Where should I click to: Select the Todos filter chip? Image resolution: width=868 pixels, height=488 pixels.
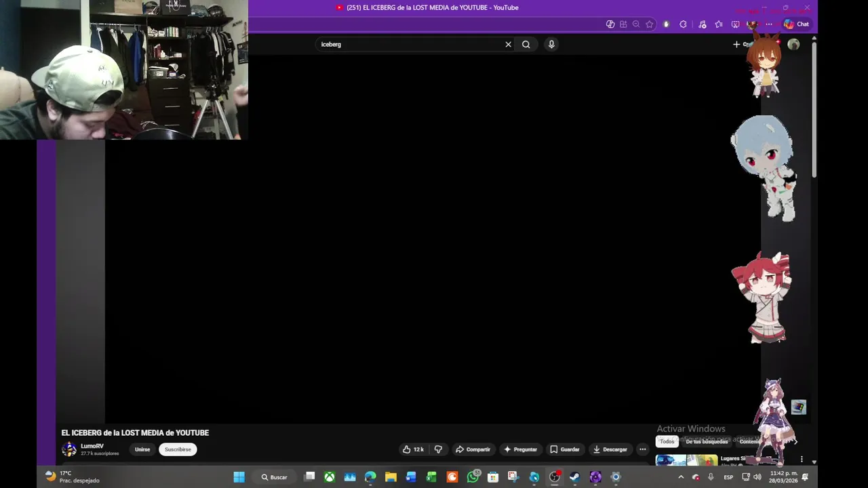(x=667, y=441)
